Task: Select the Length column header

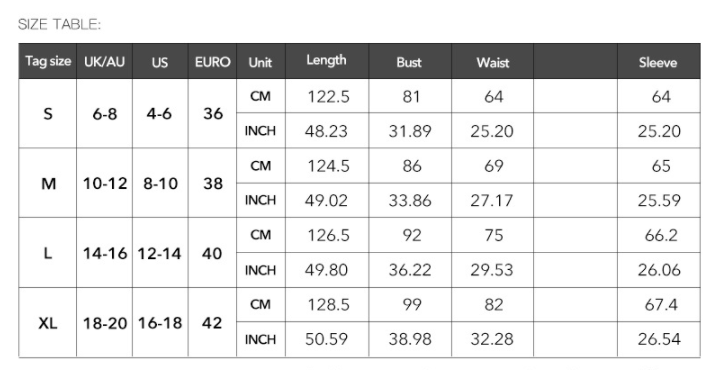Action: [x=327, y=61]
